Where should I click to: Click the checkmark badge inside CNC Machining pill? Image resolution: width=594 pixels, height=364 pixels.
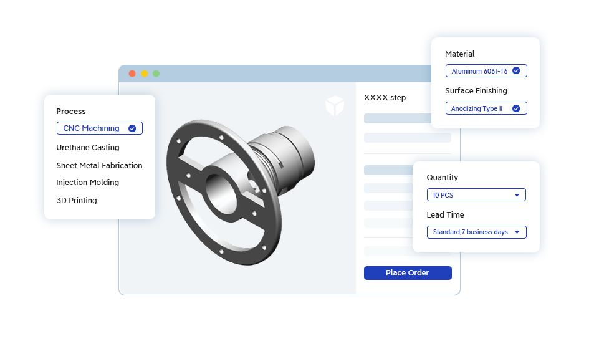(x=132, y=128)
